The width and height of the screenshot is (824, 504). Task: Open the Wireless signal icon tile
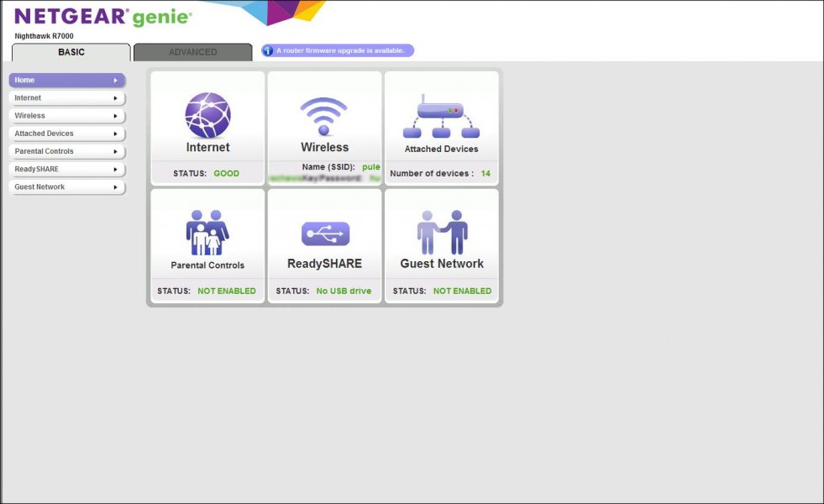tap(324, 115)
